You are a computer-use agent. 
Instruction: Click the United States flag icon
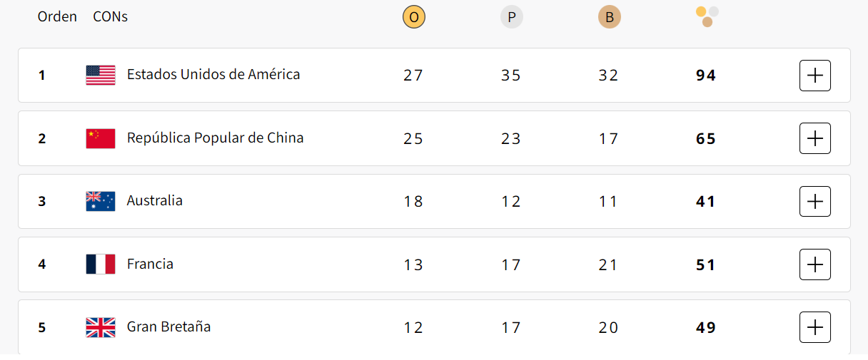pos(101,75)
